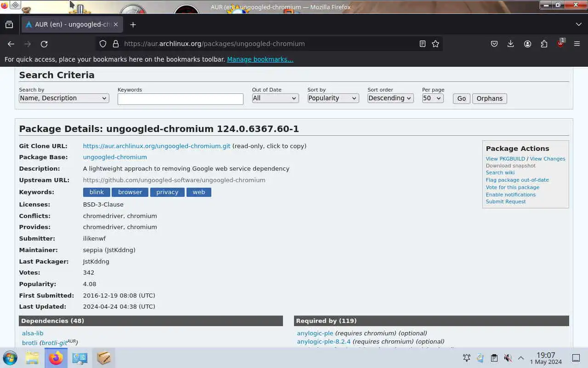The width and height of the screenshot is (588, 368).
Task: Select the AUR ungoogled-chromium browser tab
Action: point(72,24)
